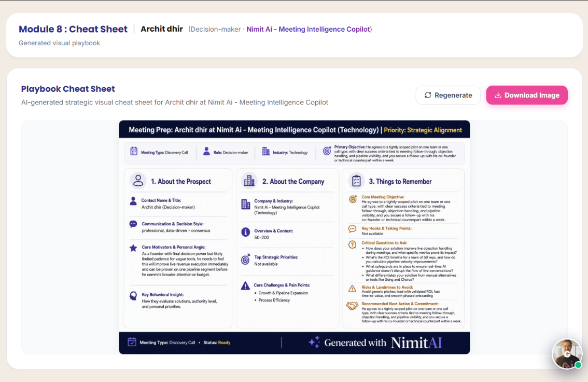Click the person icon beside Role: Decision-maker

[x=206, y=151]
